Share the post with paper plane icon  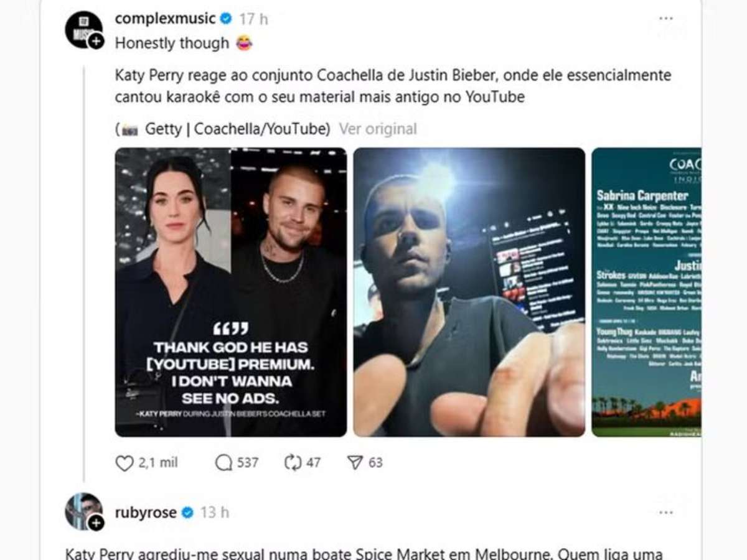(x=355, y=463)
